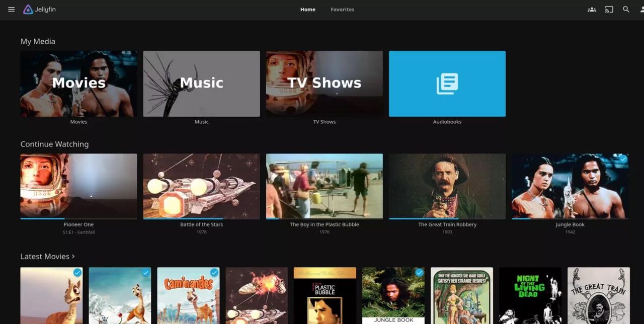Toggle watched check on Caminandes titled poster
The height and width of the screenshot is (324, 644).
[214, 272]
